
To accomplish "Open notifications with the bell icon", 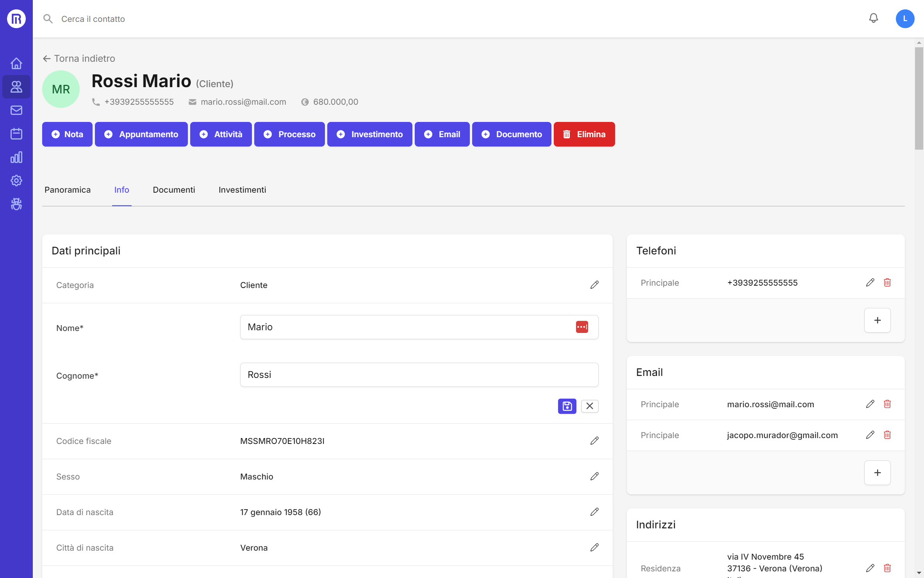I will tap(874, 18).
